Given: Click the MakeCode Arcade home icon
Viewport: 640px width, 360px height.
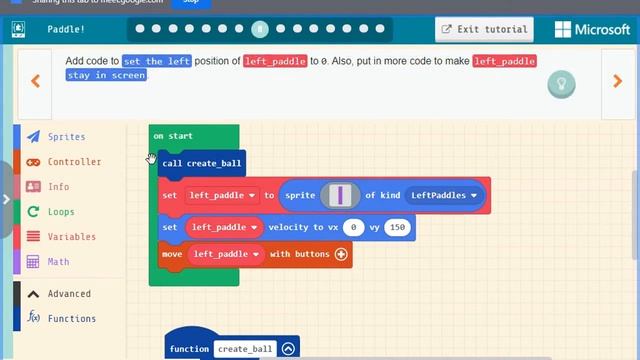Looking at the screenshot, I should click(18, 29).
